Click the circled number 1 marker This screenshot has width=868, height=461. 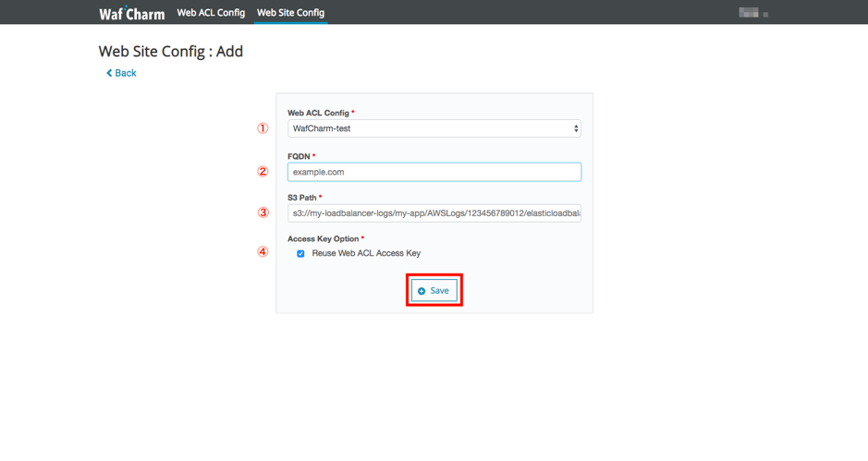pos(263,128)
